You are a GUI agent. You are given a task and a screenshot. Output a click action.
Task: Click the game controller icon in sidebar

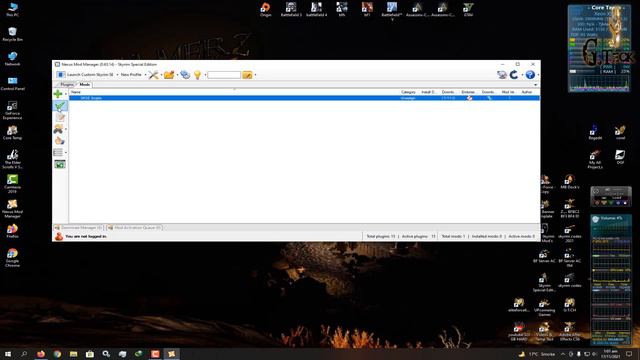tap(58, 129)
